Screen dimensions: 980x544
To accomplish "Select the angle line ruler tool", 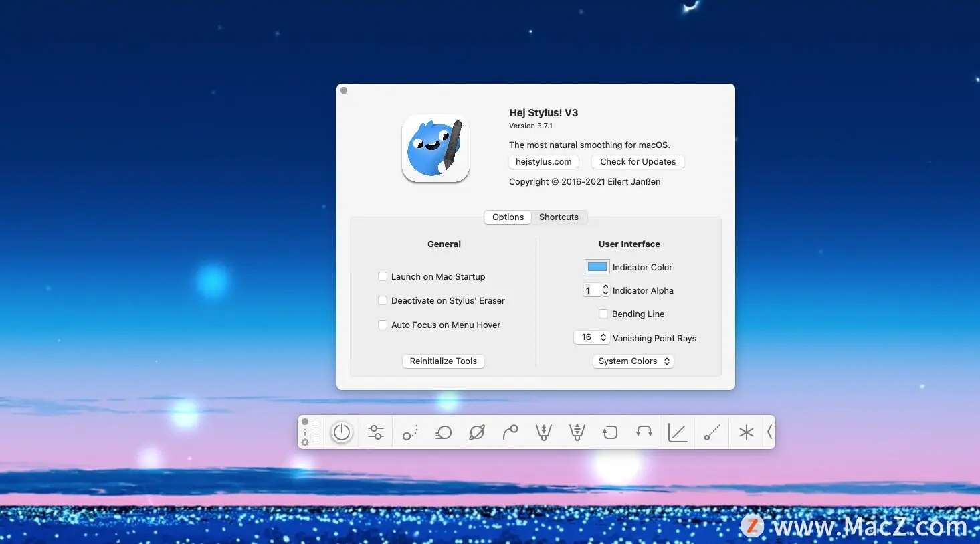I will click(678, 432).
